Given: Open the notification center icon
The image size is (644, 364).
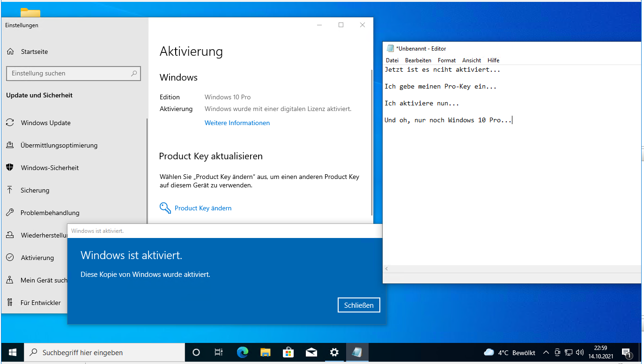Looking at the screenshot, I should pyautogui.click(x=627, y=353).
